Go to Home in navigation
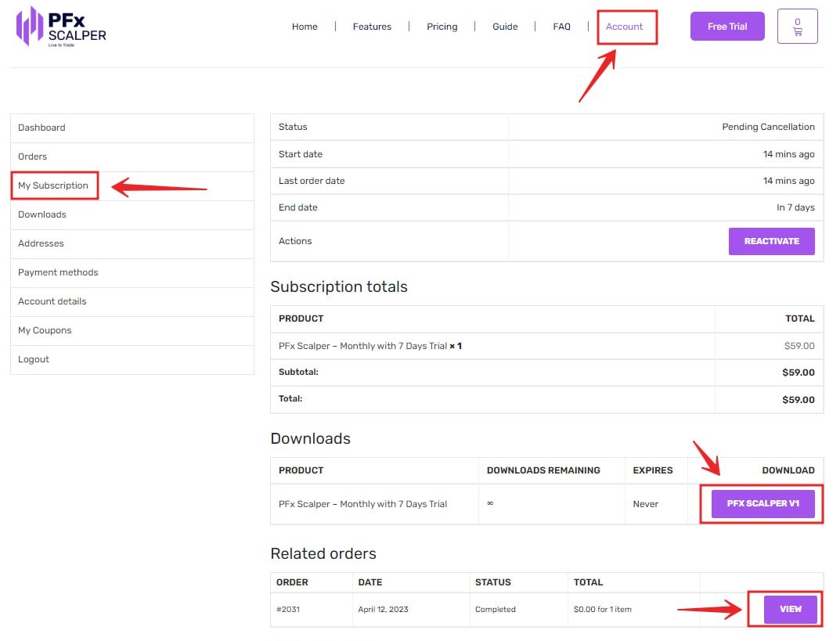Screen dimensions: 840x641 coord(305,27)
